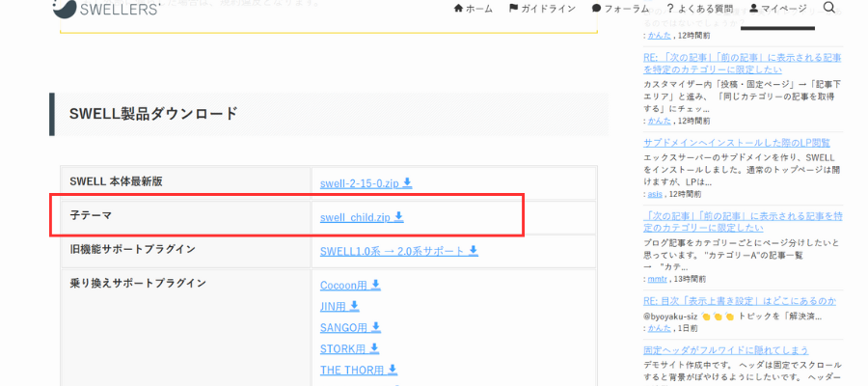Click the search magnifier icon in header
The image size is (868, 386).
829,9
